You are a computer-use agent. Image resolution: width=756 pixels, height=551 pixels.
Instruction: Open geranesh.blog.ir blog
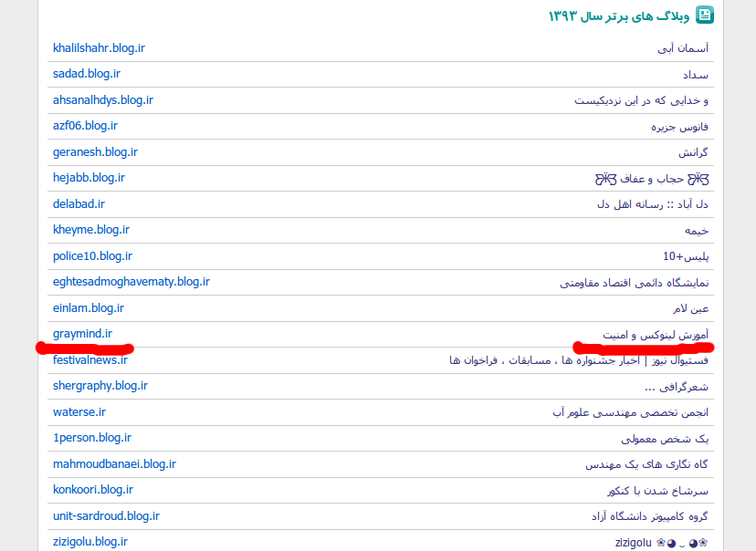click(x=95, y=152)
